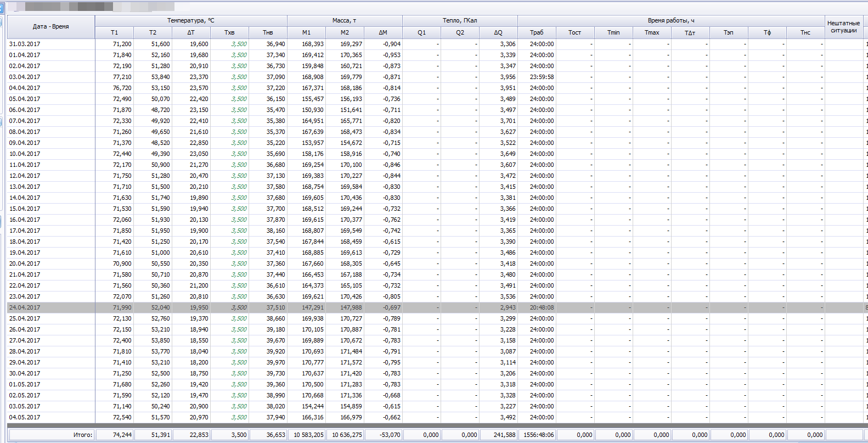The height and width of the screenshot is (443, 868).
Task: Click the Траб value 20:48:08
Action: click(542, 307)
